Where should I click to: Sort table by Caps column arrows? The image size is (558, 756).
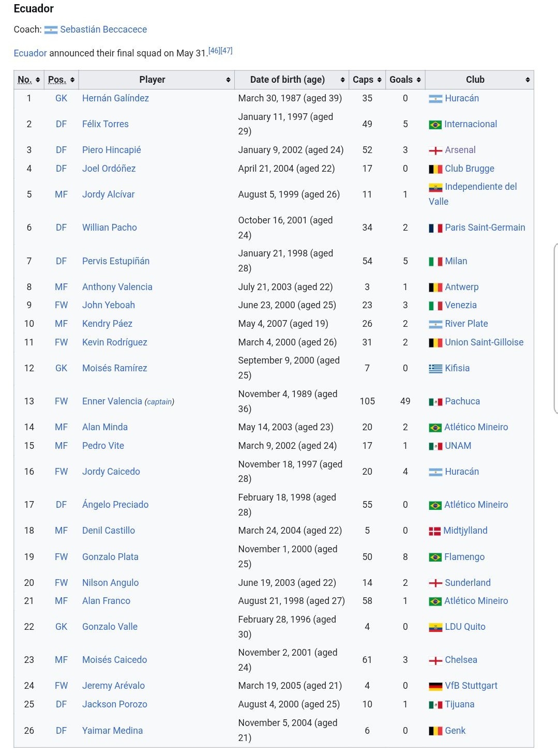coord(380,80)
